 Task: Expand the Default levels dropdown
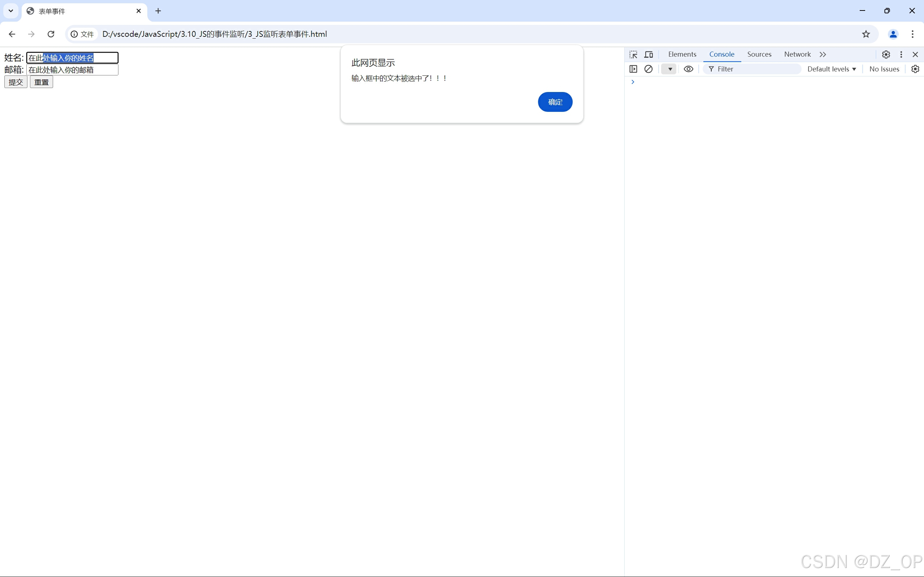(x=831, y=69)
